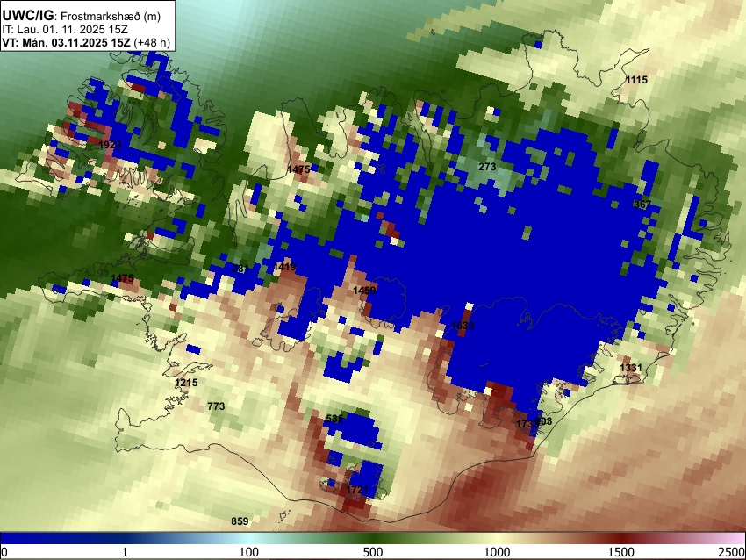Click the 367 value label on the map
The image size is (746, 560).
pyautogui.click(x=642, y=205)
